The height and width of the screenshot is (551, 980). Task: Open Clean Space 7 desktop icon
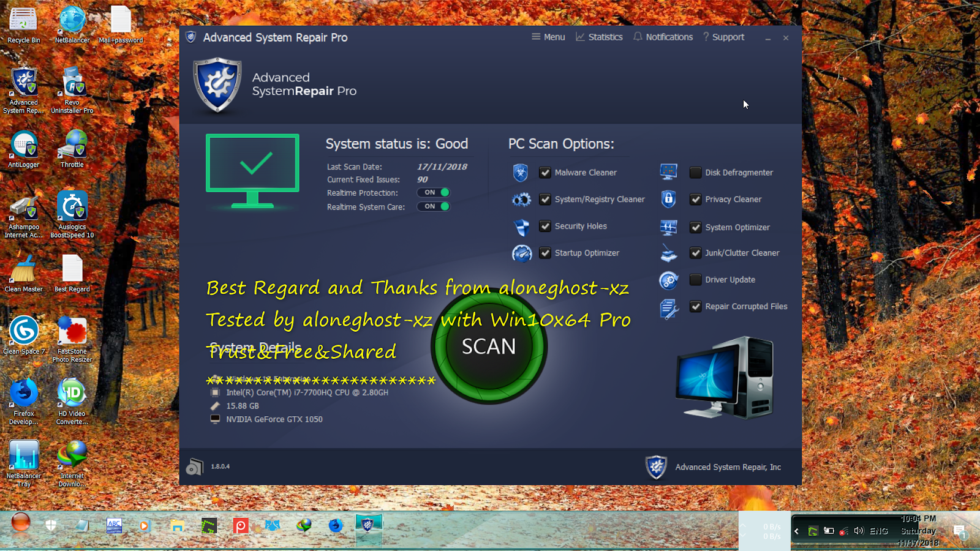pyautogui.click(x=24, y=335)
